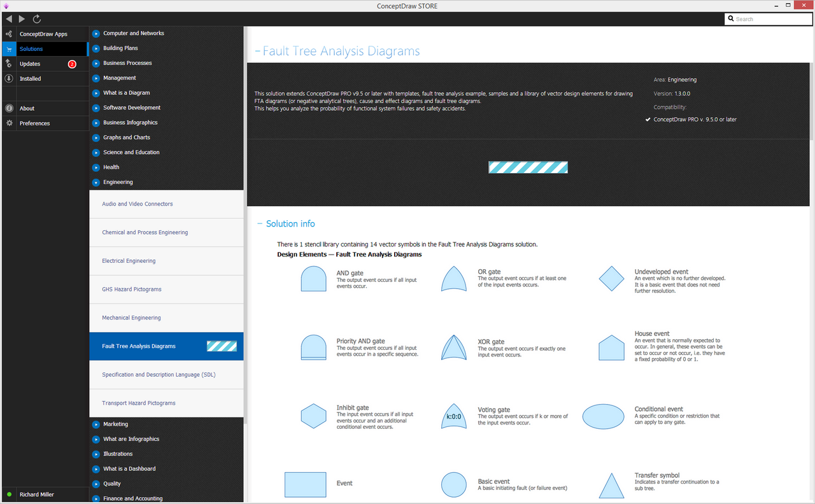Viewport: 815px width, 504px height.
Task: Expand the Management category arrow
Action: tap(96, 78)
